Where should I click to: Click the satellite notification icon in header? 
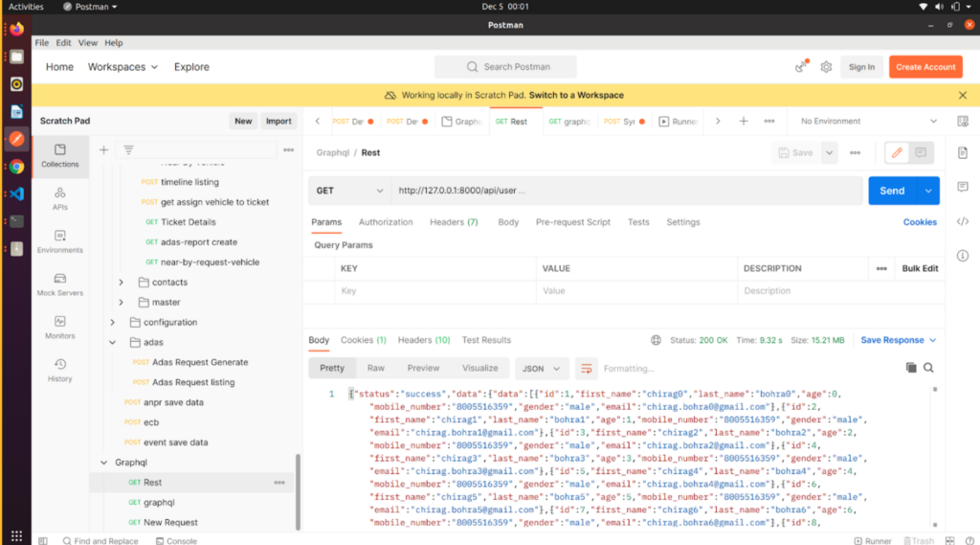pyautogui.click(x=801, y=66)
